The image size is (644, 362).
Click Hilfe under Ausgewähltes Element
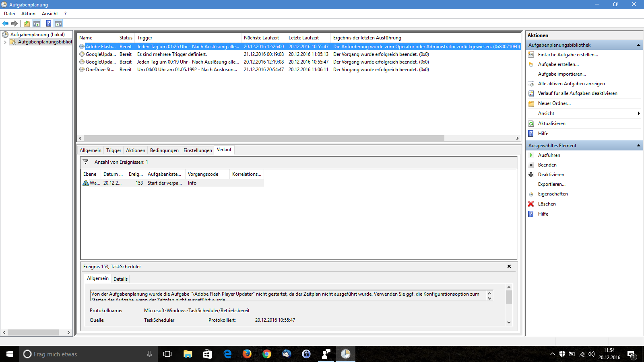coord(543,214)
